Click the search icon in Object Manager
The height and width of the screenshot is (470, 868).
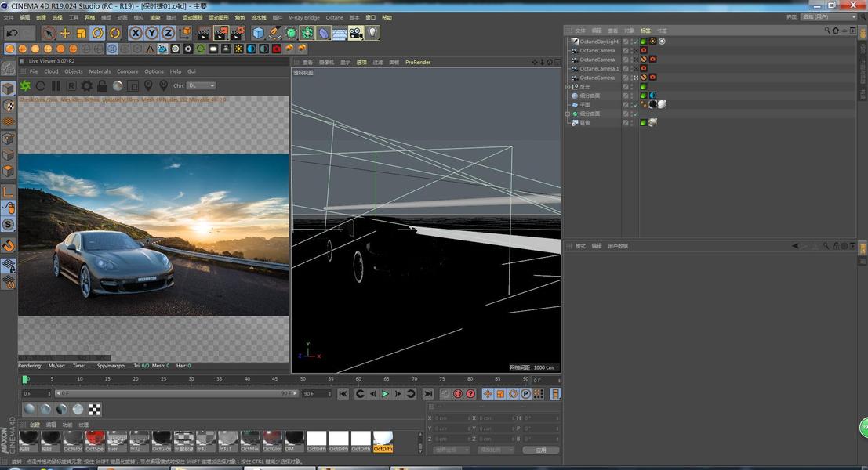coord(827,31)
